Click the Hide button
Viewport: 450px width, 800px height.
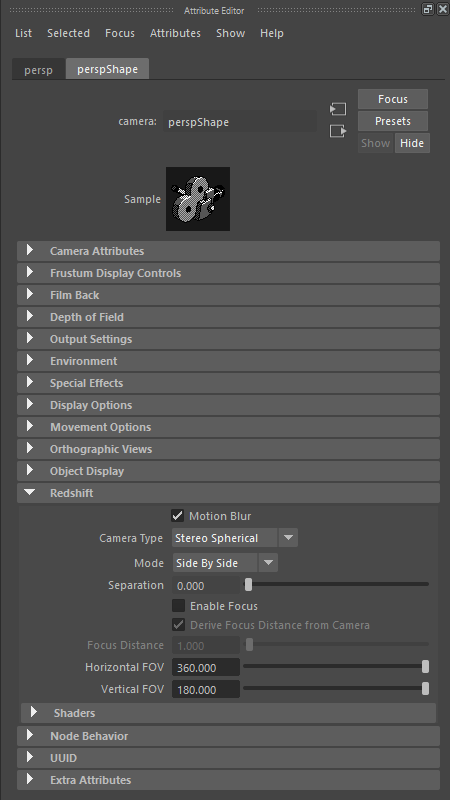412,143
